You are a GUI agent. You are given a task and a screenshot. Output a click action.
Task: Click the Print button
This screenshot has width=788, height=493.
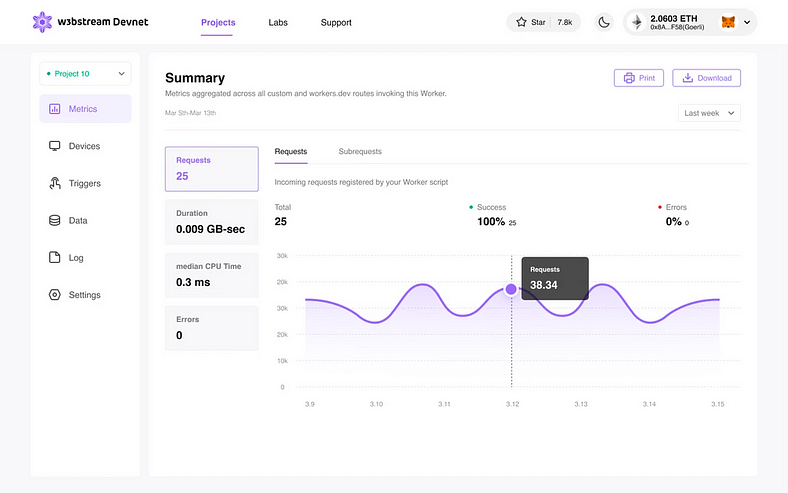[639, 78]
